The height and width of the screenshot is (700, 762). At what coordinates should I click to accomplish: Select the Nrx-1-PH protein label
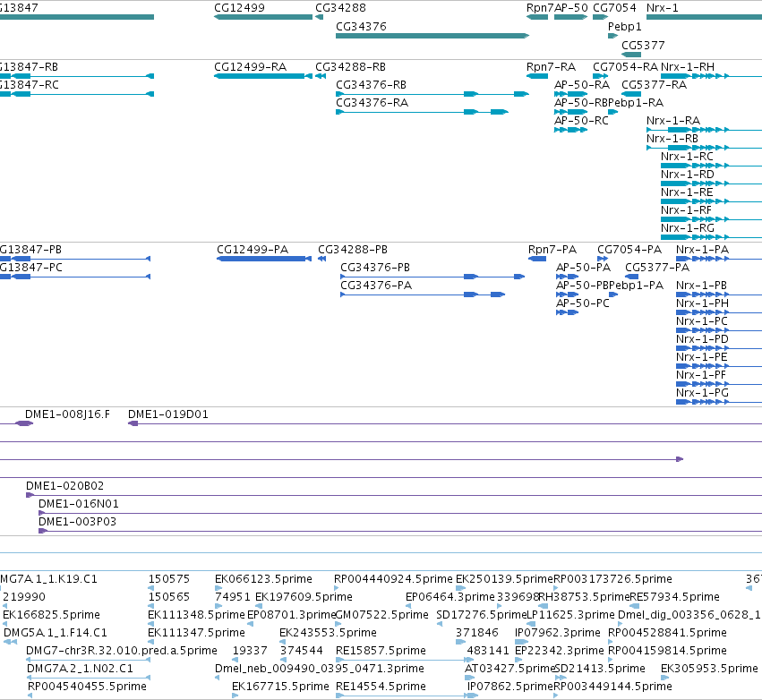click(x=702, y=303)
